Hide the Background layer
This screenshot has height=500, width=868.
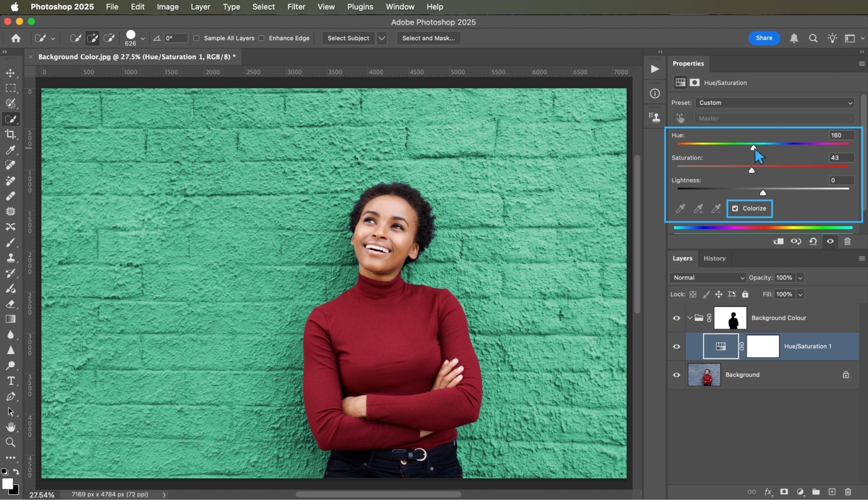676,375
